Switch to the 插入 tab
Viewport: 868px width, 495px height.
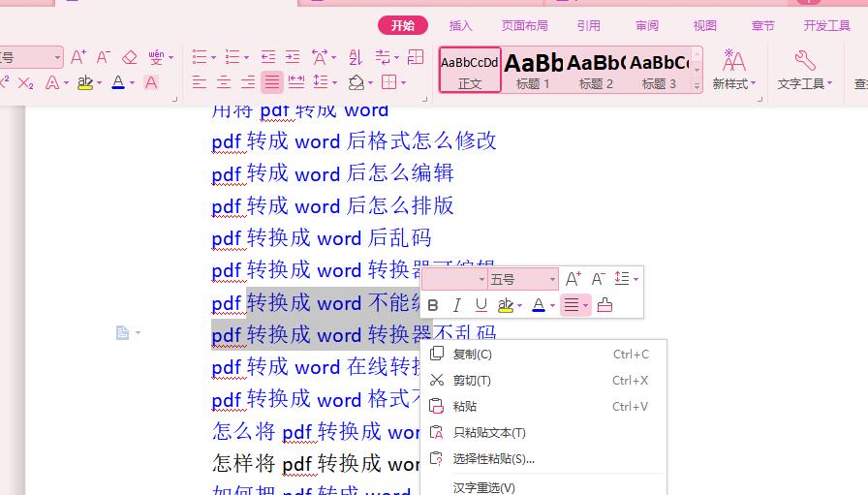[460, 25]
